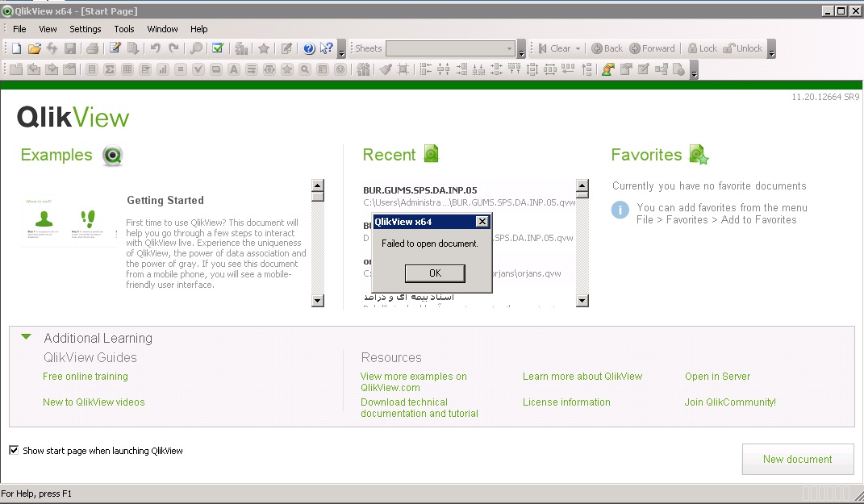
Task: Click the Undo arrow icon
Action: [156, 48]
